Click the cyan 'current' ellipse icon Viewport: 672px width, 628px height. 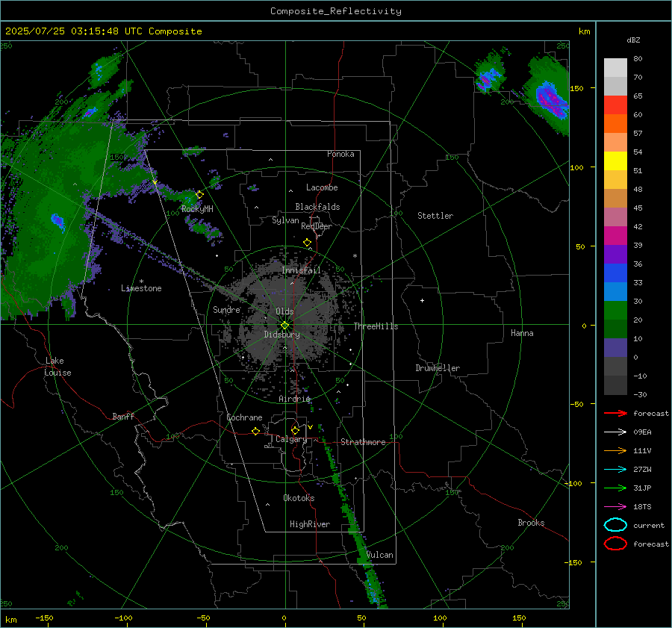(x=615, y=525)
